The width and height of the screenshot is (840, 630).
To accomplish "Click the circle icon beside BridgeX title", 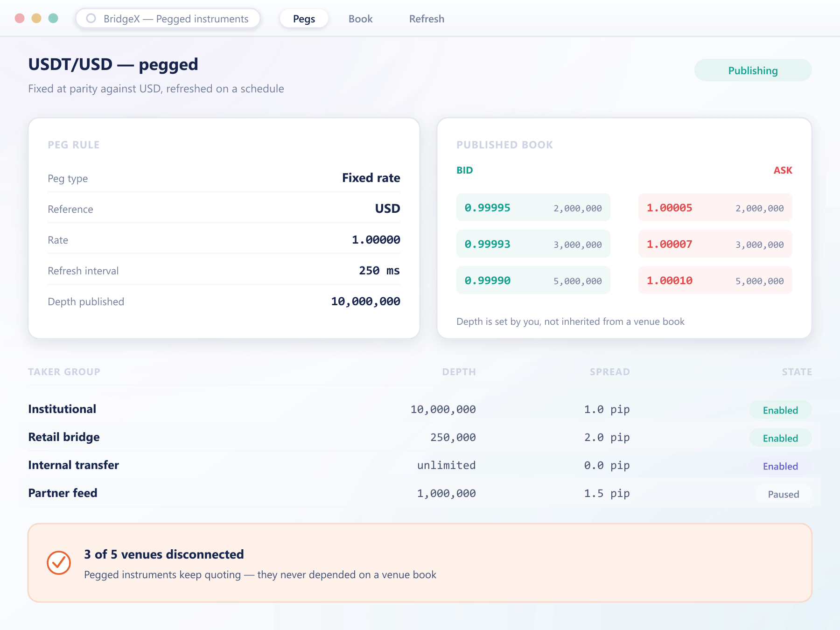I will tap(91, 18).
